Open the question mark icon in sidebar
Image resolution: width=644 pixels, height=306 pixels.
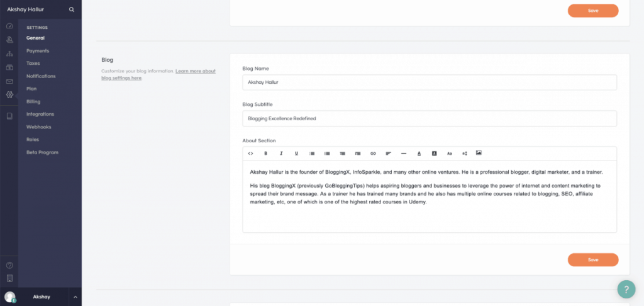click(9, 266)
